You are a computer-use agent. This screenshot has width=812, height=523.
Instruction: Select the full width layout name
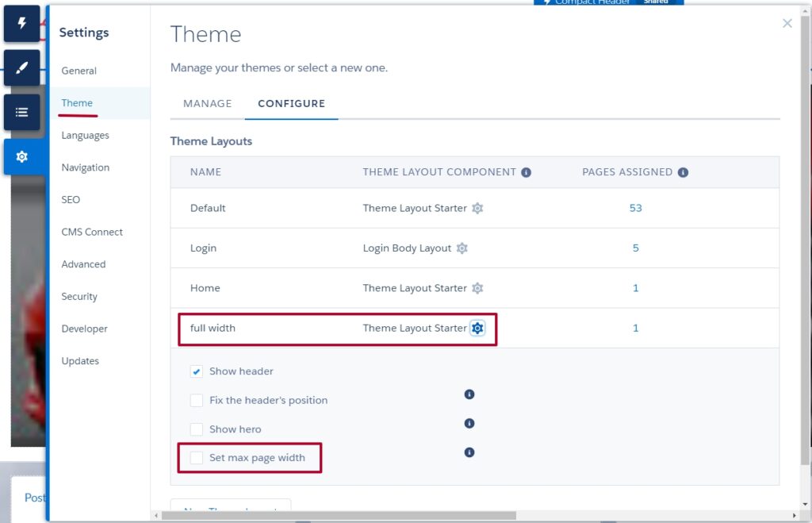[x=213, y=328]
